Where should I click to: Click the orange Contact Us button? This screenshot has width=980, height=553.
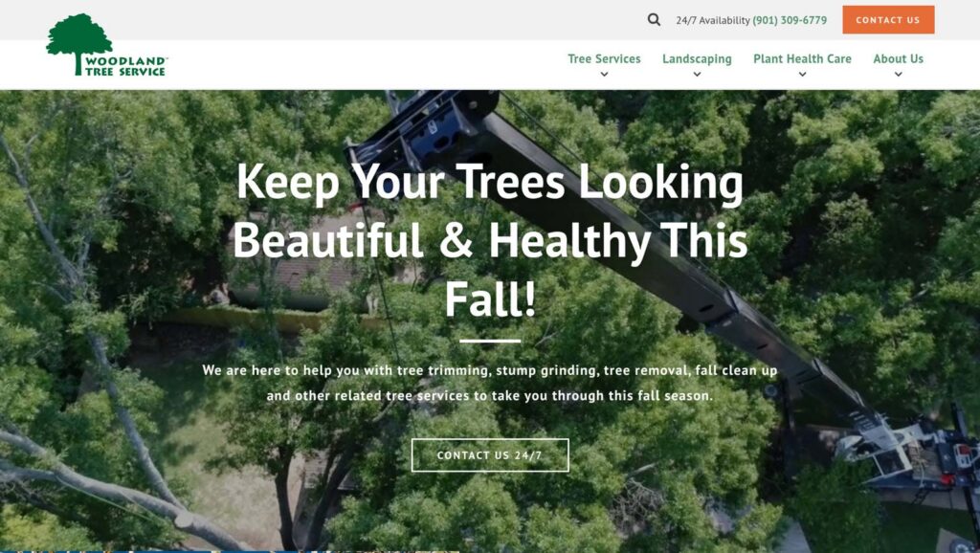pyautogui.click(x=888, y=20)
